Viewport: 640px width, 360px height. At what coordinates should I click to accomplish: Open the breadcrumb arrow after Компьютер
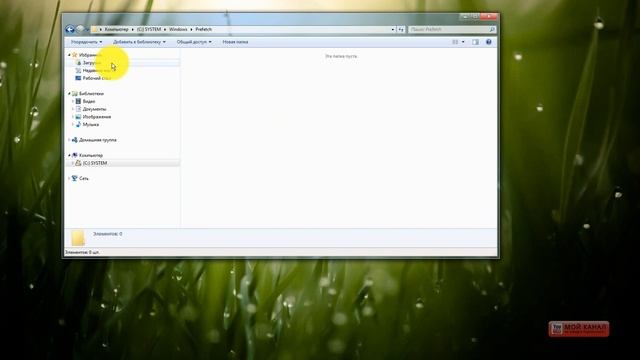tap(132, 29)
